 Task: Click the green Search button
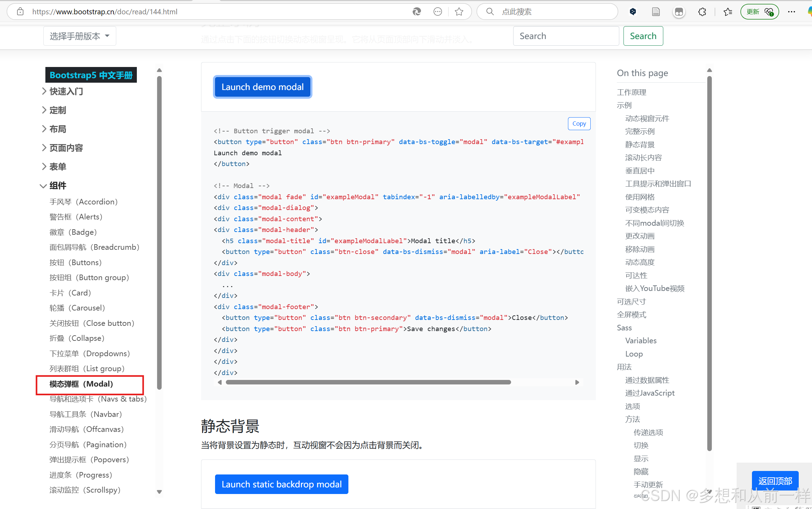643,36
